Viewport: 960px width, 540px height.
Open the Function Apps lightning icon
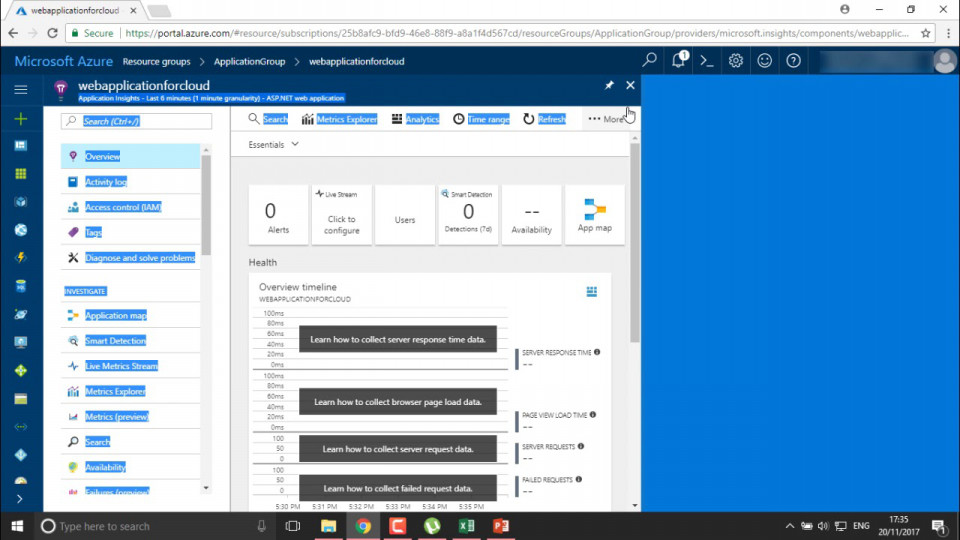coord(21,257)
